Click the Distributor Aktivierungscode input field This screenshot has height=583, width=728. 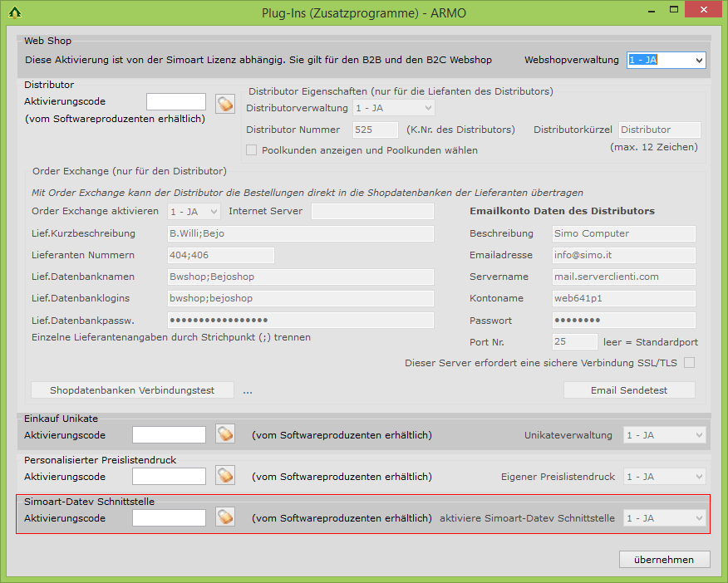click(176, 102)
